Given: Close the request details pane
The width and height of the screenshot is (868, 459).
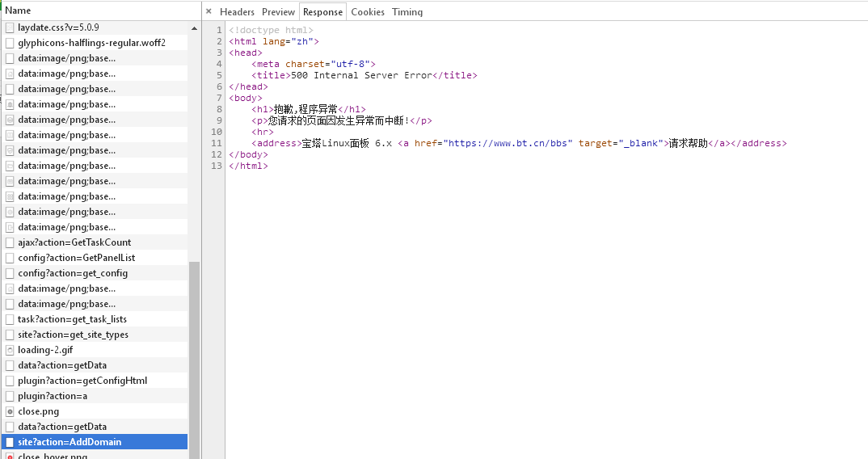Looking at the screenshot, I should [209, 11].
